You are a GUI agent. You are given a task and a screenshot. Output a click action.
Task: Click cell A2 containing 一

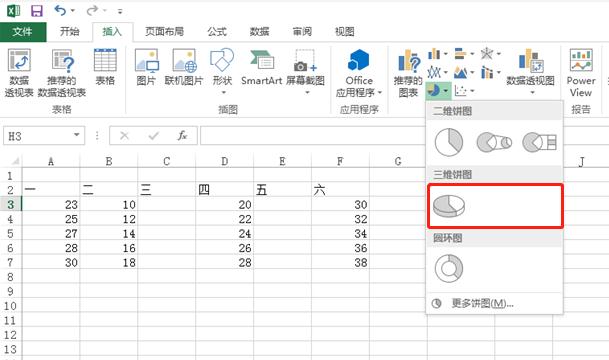[x=51, y=190]
